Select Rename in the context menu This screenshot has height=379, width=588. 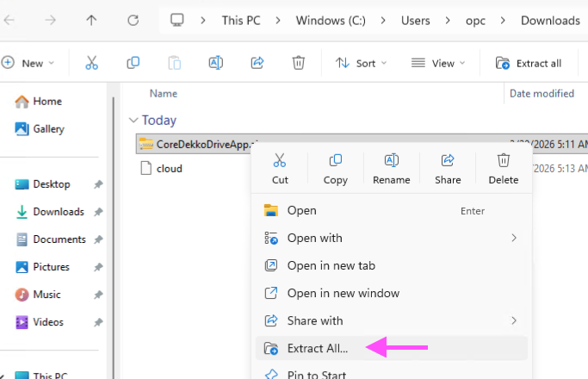coord(392,169)
